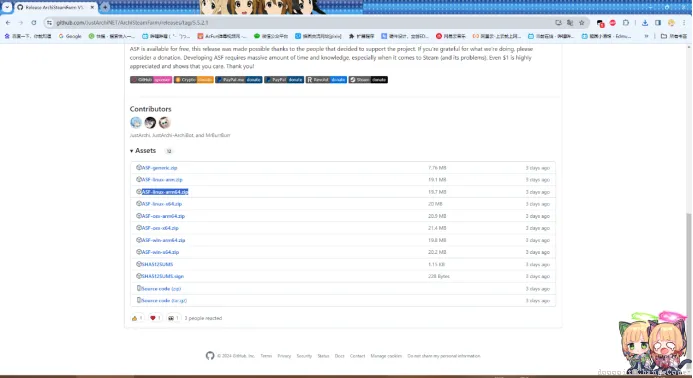
Task: Bookmark this page with the star icon
Action: pos(582,23)
